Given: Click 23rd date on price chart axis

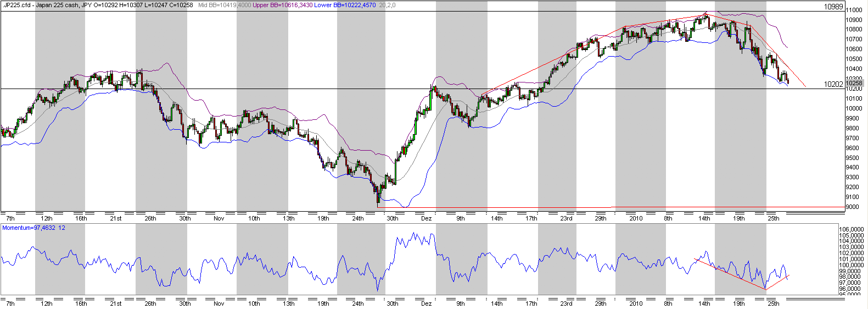Looking at the screenshot, I should click(566, 218).
